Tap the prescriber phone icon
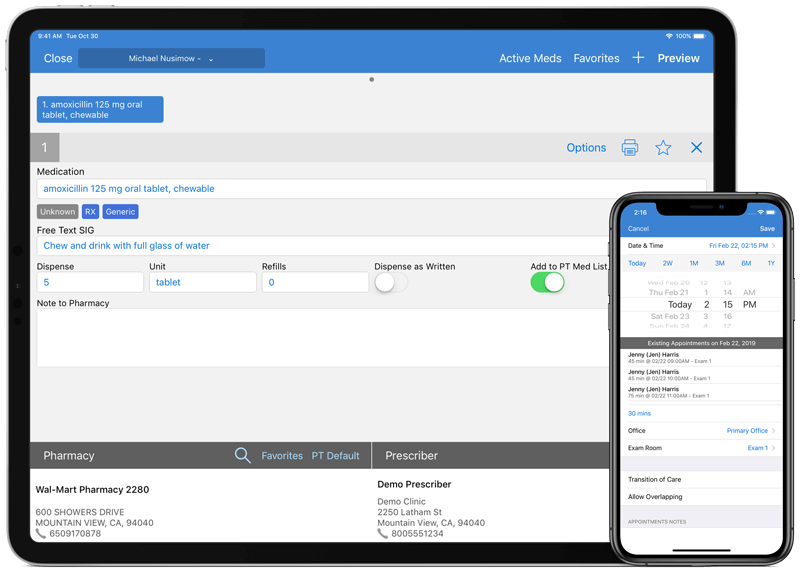 [x=383, y=534]
